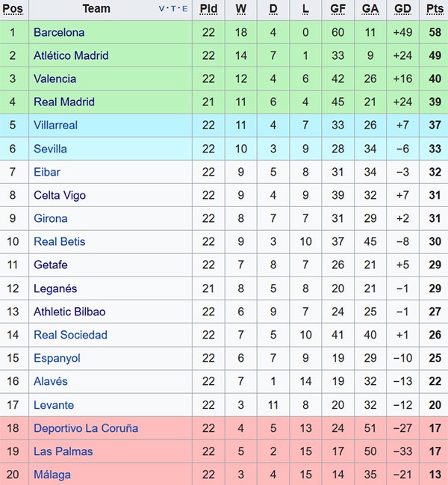This screenshot has width=448, height=485.
Task: Click the Atlético Madrid link
Action: [71, 55]
